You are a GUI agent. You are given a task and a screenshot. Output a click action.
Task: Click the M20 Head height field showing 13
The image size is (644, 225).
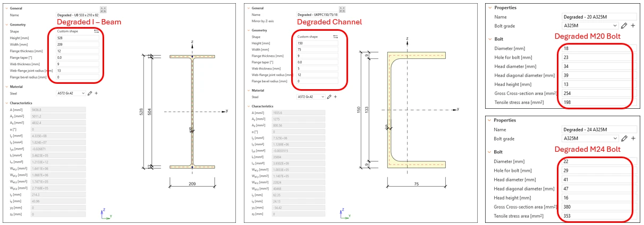pyautogui.click(x=599, y=84)
